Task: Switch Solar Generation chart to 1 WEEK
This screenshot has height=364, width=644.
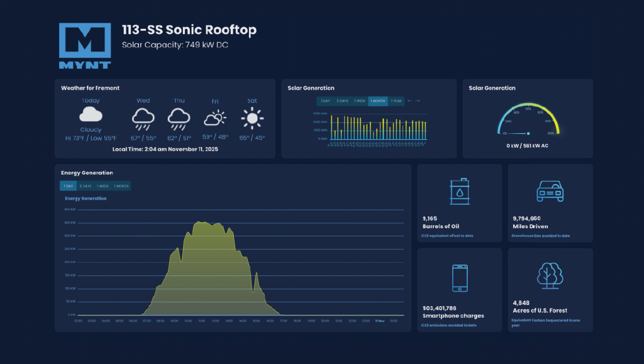Action: (x=360, y=101)
